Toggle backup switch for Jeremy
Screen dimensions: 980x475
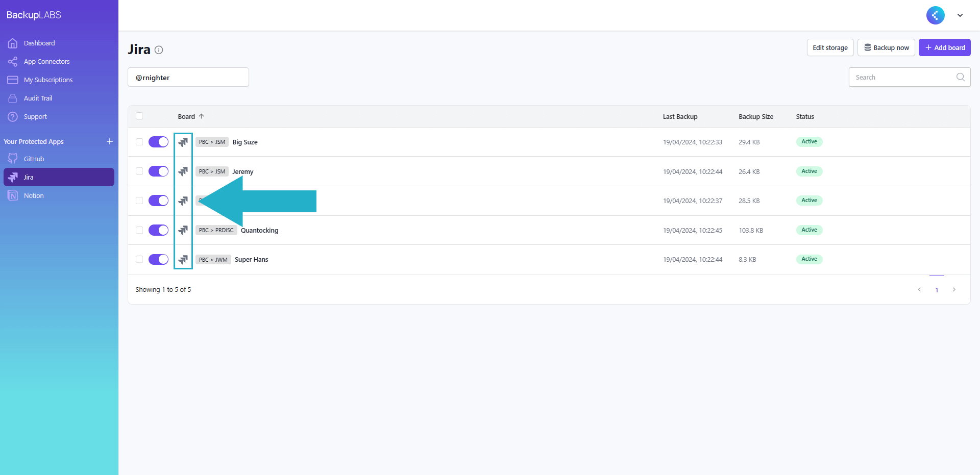158,171
